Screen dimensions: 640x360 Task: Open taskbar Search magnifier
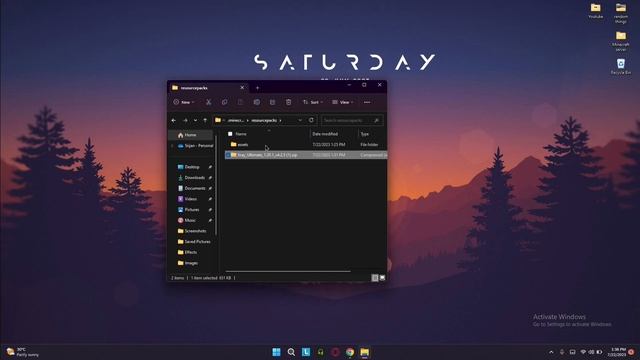tap(291, 352)
